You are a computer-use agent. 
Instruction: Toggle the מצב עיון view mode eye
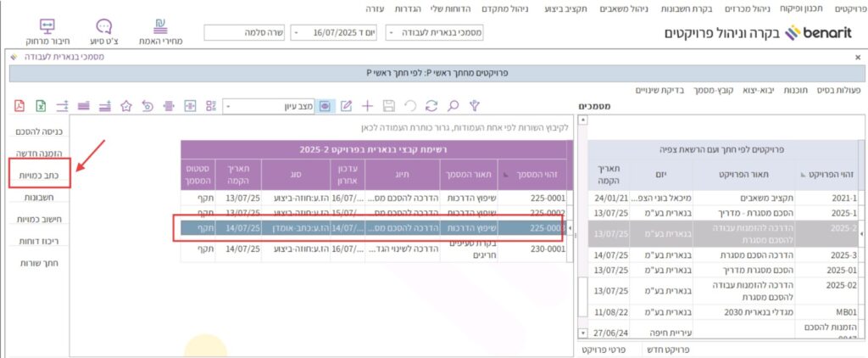click(325, 106)
